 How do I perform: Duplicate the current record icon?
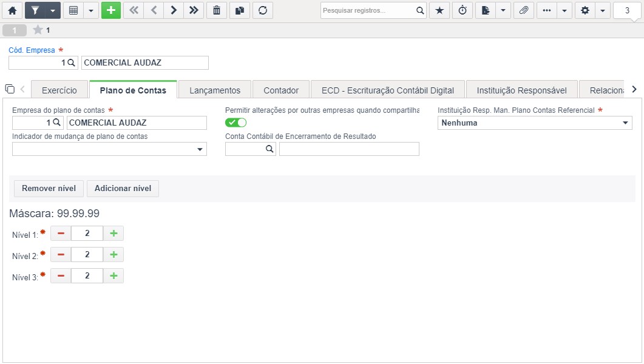(240, 10)
